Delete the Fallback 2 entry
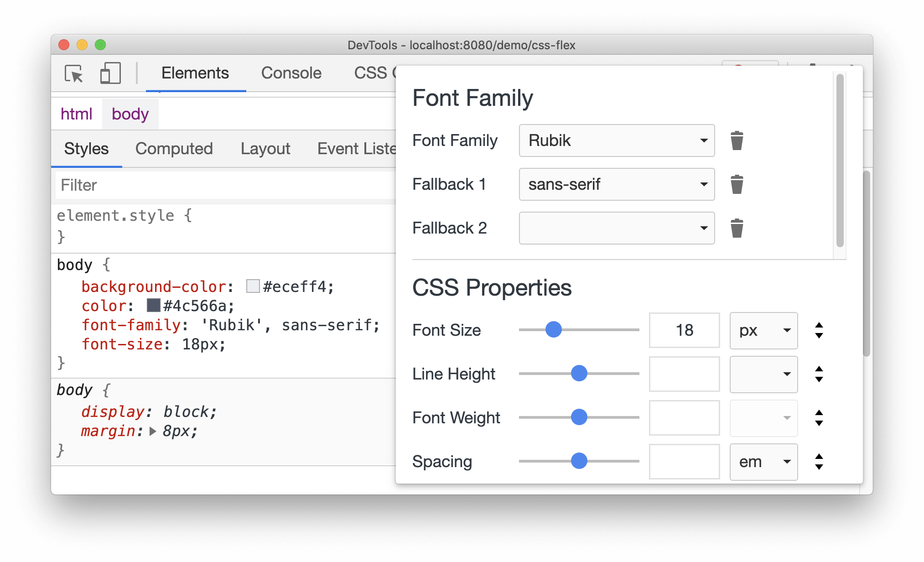Screen dimensions: 924x562 point(737,229)
